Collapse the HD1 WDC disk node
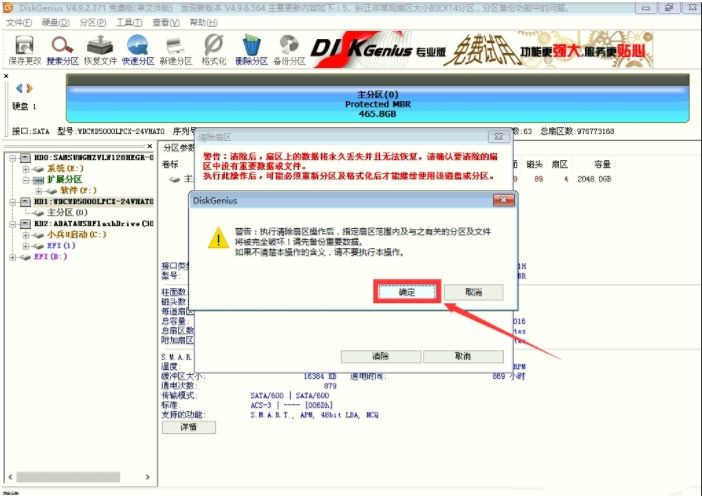702x496 pixels. [13, 202]
